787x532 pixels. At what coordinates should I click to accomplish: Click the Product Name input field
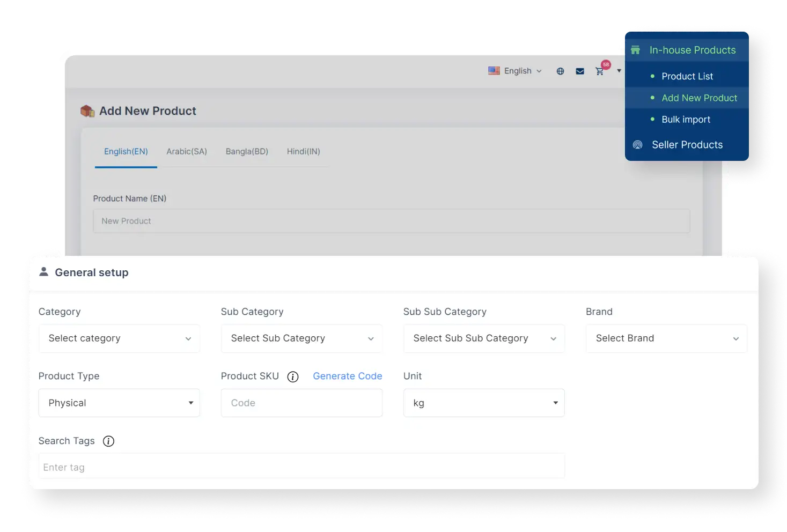click(x=391, y=221)
